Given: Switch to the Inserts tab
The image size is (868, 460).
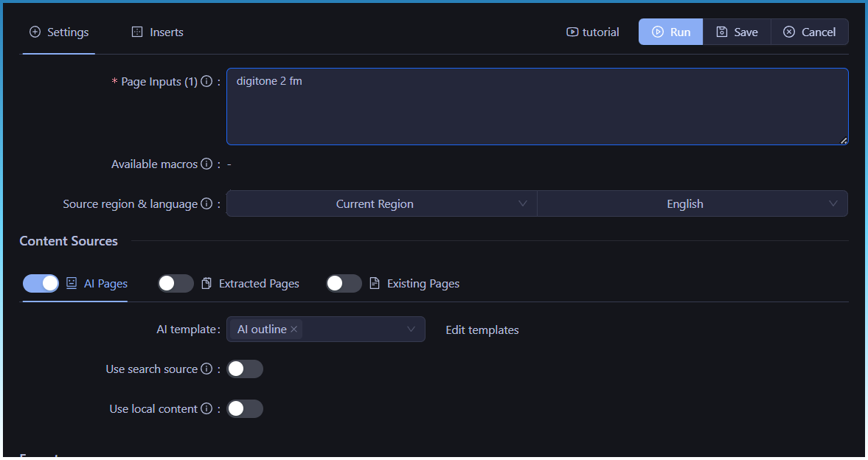Looking at the screenshot, I should (x=158, y=32).
